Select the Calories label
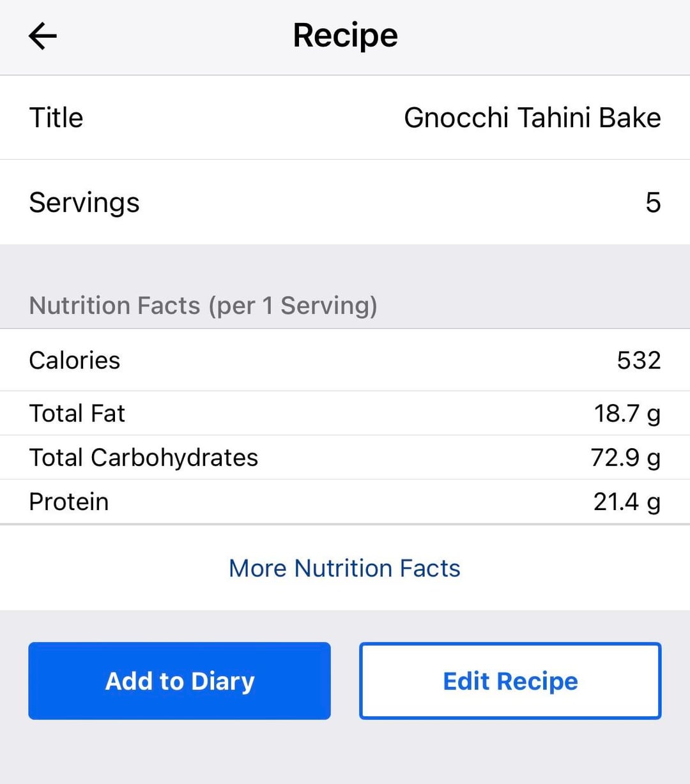690x784 pixels. pos(75,361)
